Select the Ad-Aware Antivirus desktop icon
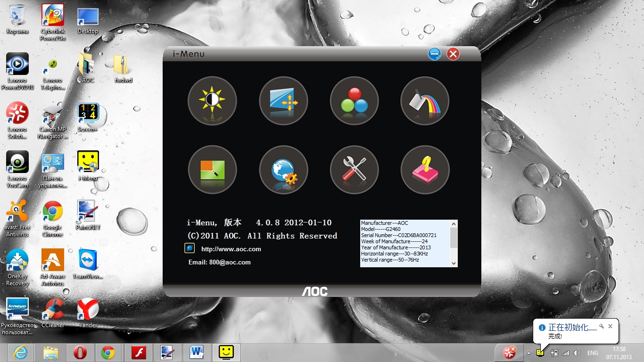Screen dimensions: 644x362 click(x=53, y=268)
